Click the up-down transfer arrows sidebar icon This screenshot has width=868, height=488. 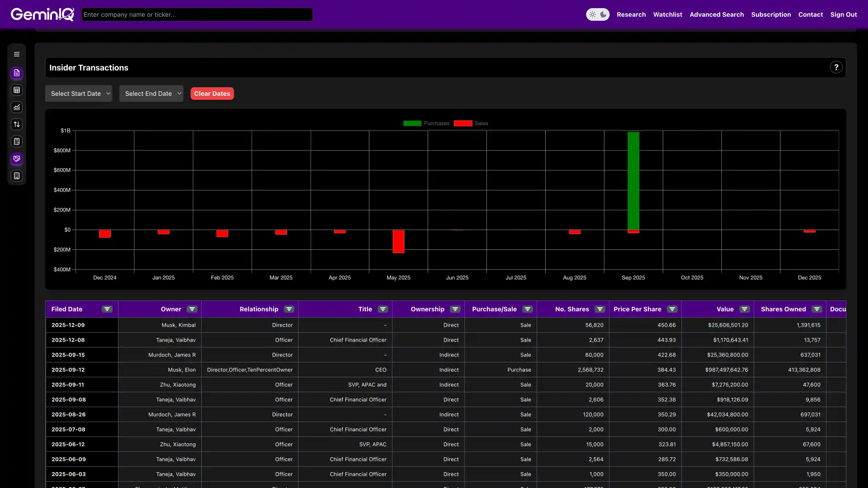click(17, 124)
